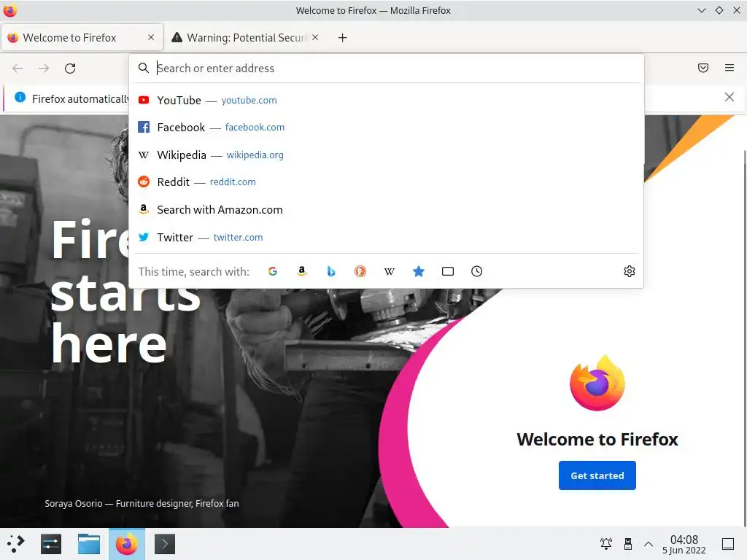The height and width of the screenshot is (560, 747).
Task: Click the Firefox window title bar icon
Action: tap(10, 10)
